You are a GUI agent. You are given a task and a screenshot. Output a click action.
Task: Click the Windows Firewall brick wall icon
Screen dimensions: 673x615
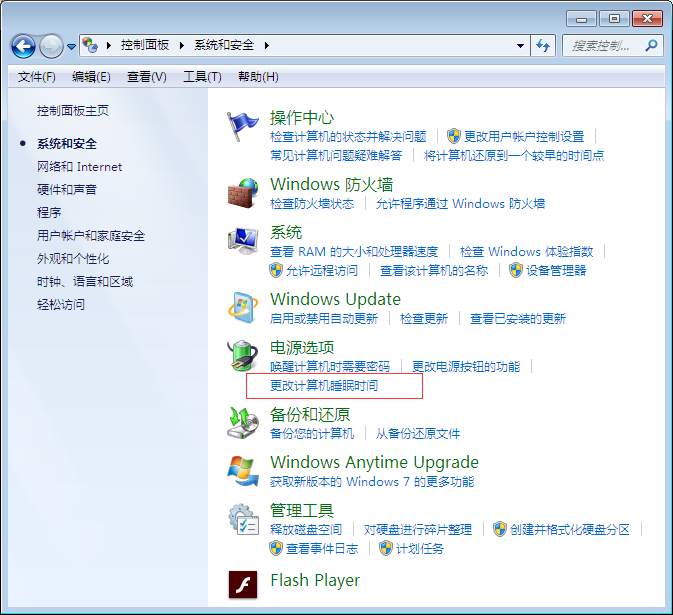pos(243,193)
